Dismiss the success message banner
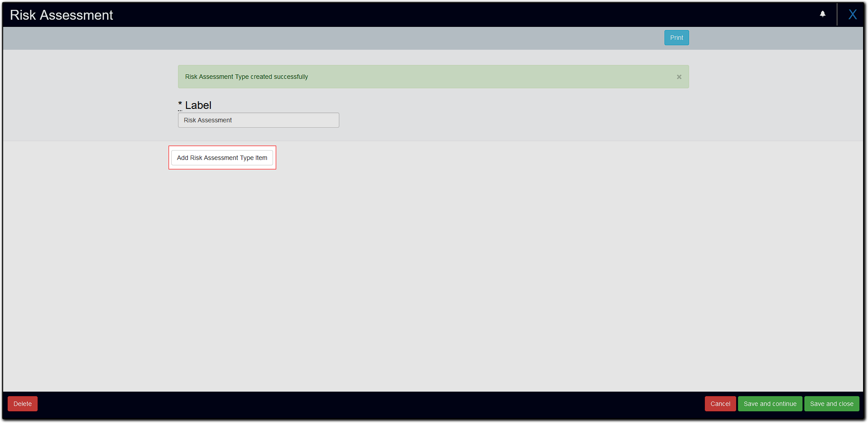The height and width of the screenshot is (423, 868). 679,77
